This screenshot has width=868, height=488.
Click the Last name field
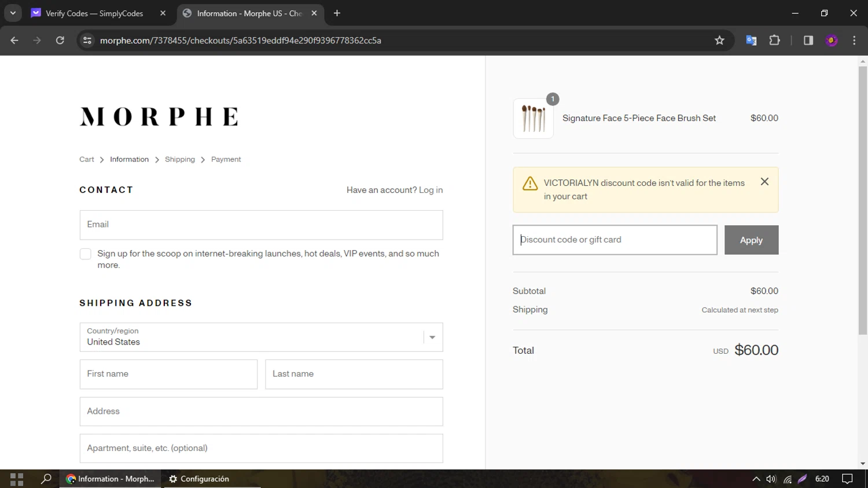[354, 374]
